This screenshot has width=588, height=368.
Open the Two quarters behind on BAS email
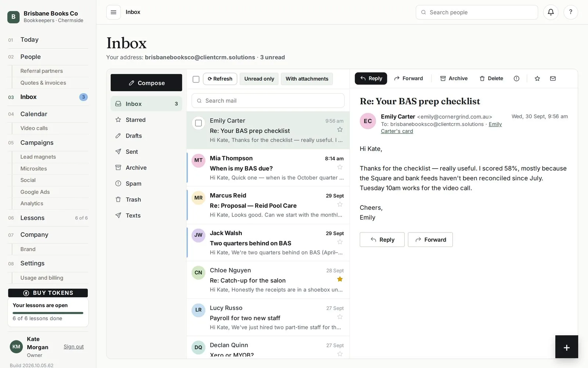point(268,243)
